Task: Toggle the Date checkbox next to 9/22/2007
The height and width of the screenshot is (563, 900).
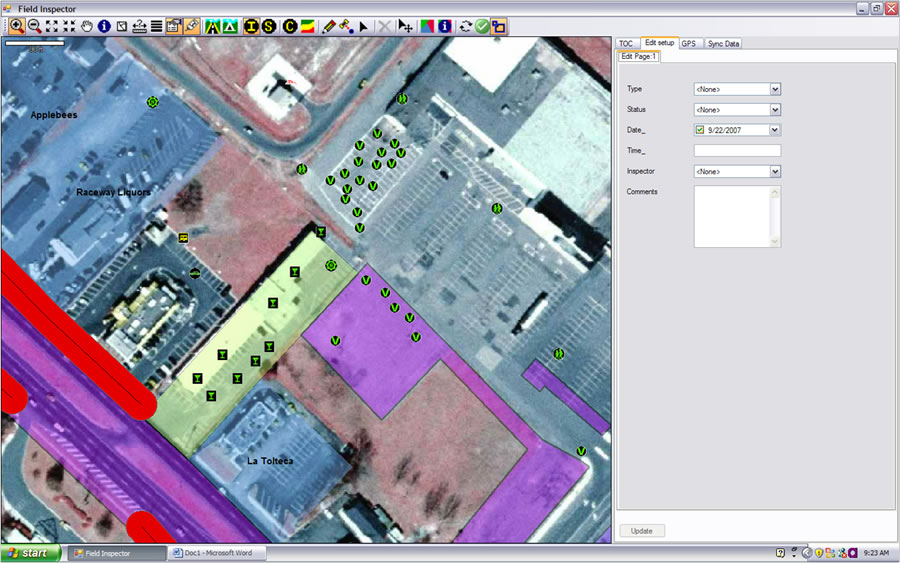Action: pyautogui.click(x=700, y=130)
